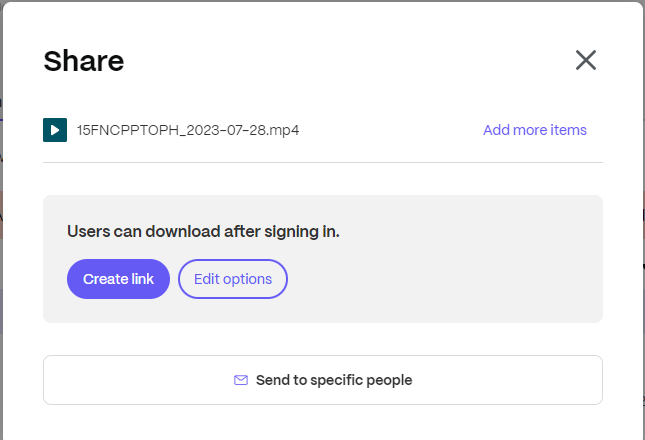
Task: Add additional files via Add more items
Action: coord(535,130)
